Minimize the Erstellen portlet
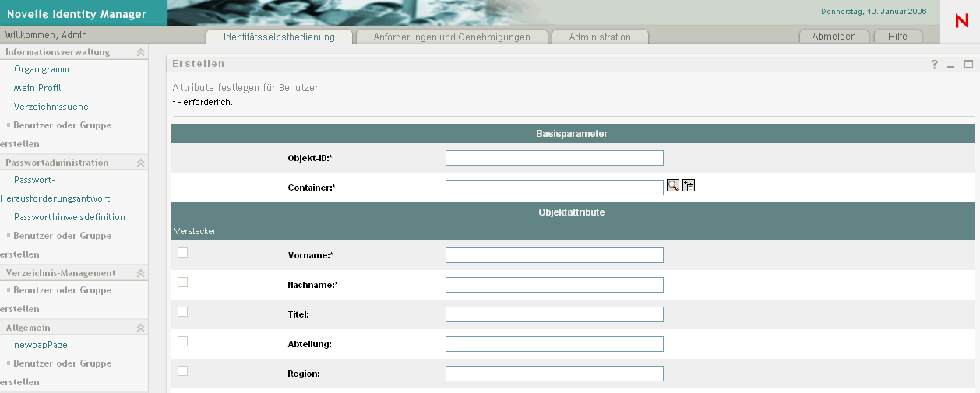The height and width of the screenshot is (393, 980). coord(951,65)
